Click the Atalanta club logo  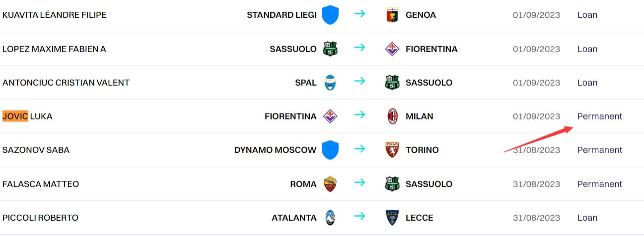tap(330, 218)
